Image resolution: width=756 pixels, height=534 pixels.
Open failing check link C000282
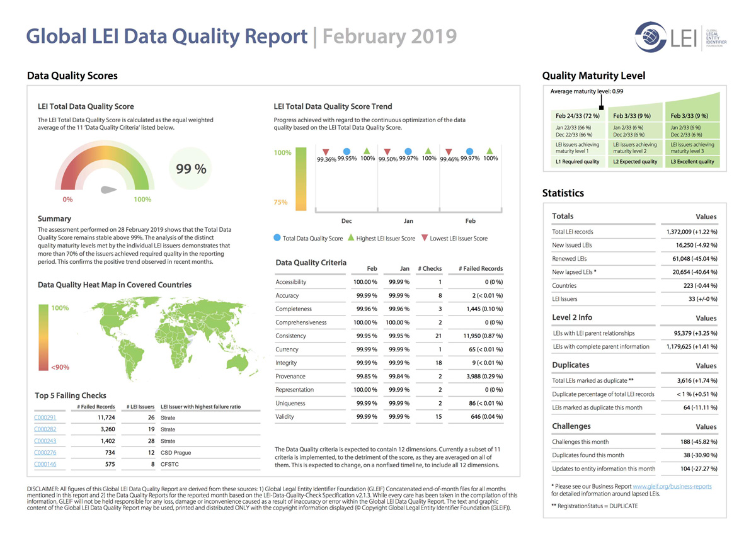click(x=45, y=429)
